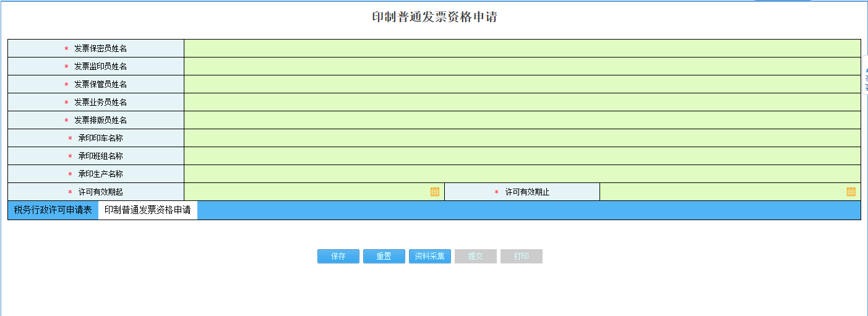Click the 承印生产名称 input field
This screenshot has width=868, height=316.
(522, 174)
